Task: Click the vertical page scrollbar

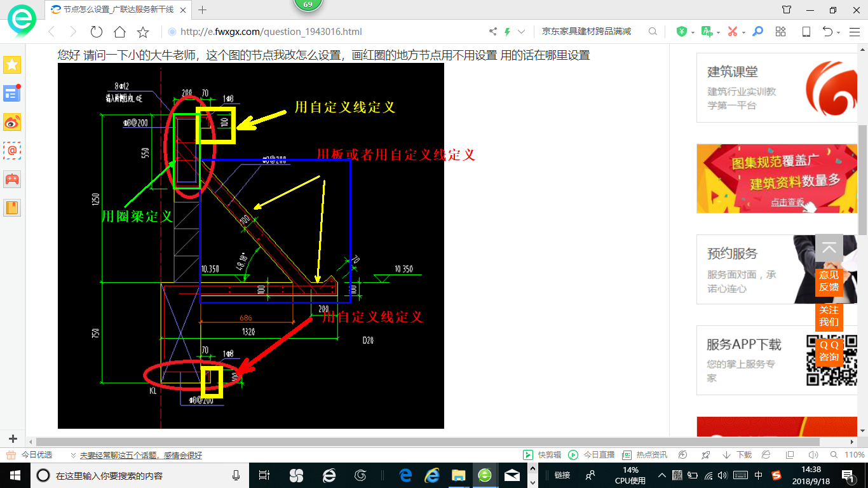Action: tap(863, 180)
